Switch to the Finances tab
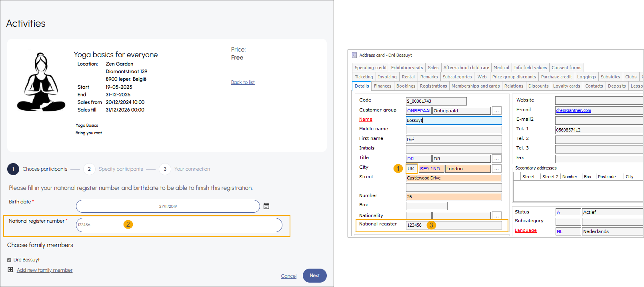Screen dimensions: 644x287 (x=382, y=86)
